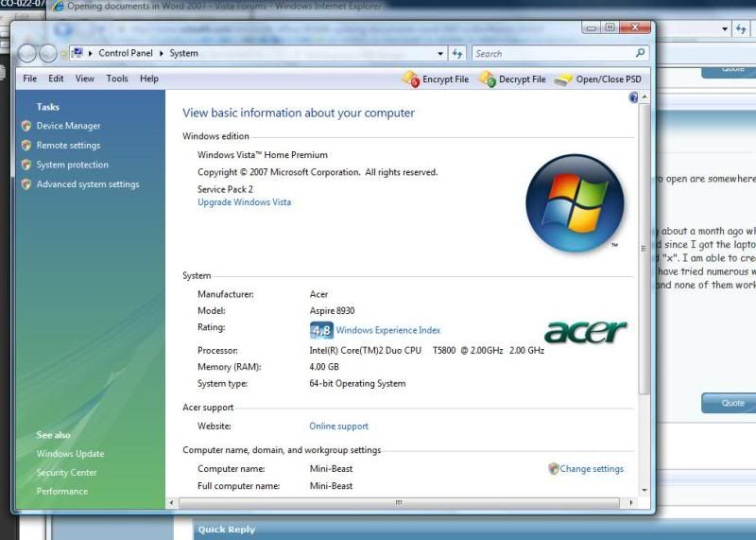
Task: Click the vertical scrollbar thumb
Action: click(644, 250)
